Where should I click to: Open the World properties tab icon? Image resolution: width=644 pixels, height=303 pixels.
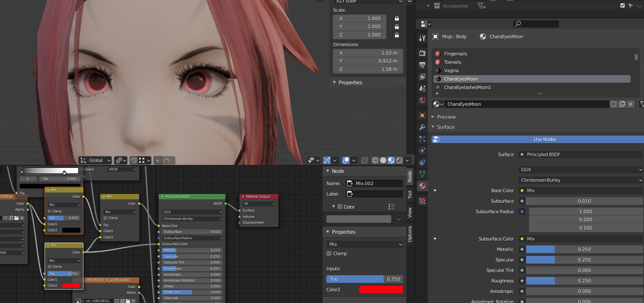pyautogui.click(x=422, y=101)
